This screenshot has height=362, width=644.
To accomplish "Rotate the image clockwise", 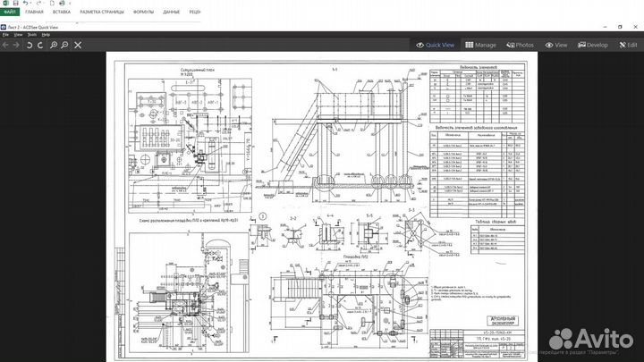I will pyautogui.click(x=40, y=44).
